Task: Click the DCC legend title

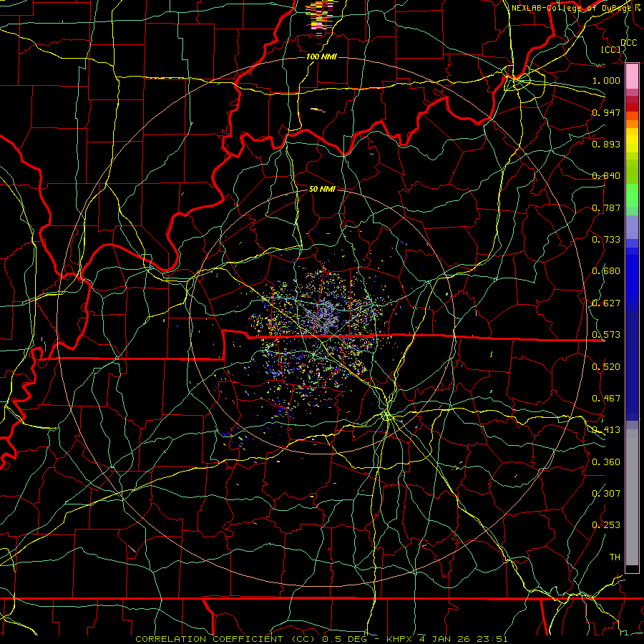Action: point(628,43)
